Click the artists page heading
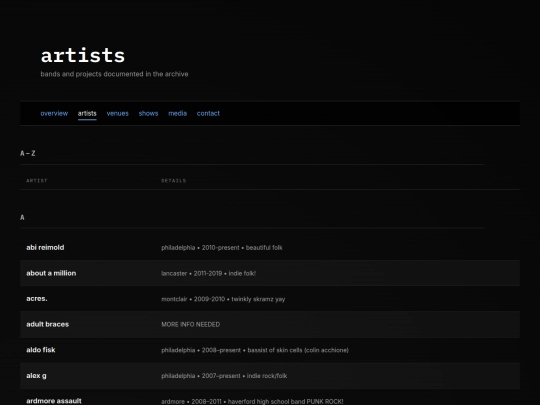Image resolution: width=540 pixels, height=405 pixels. [83, 55]
